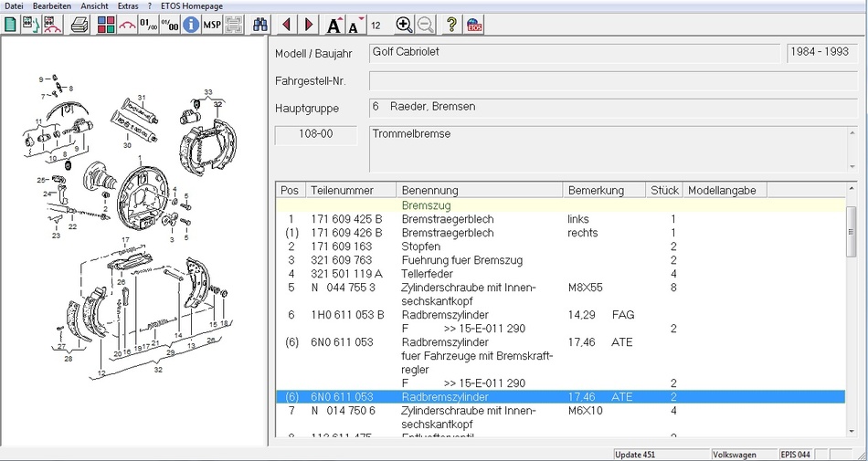
Task: Click the greyed zoom out magnifier icon
Action: point(426,25)
